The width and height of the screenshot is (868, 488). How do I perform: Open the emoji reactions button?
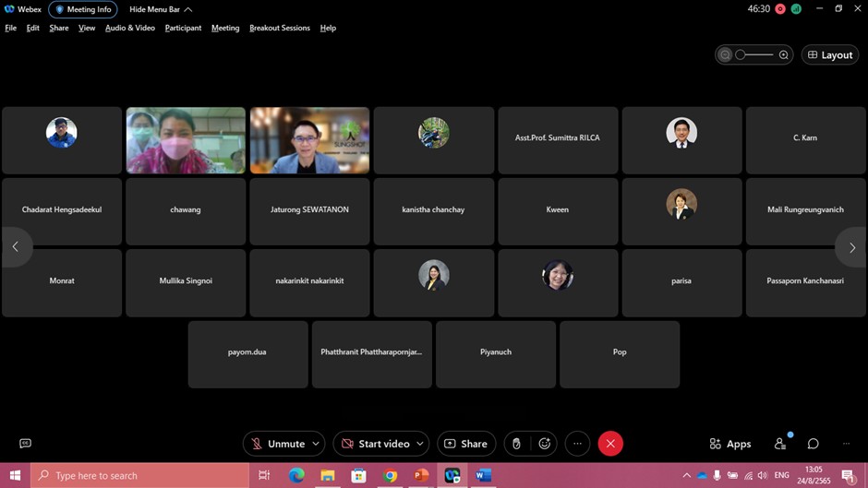545,444
